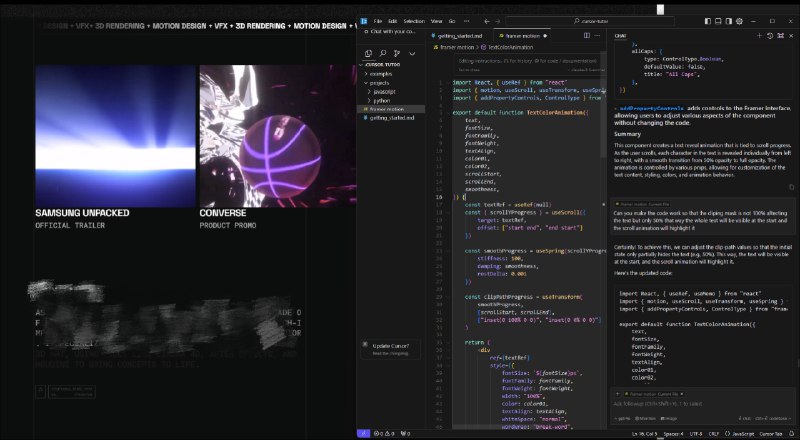Open getting_started.md in explorer tree

coord(391,118)
